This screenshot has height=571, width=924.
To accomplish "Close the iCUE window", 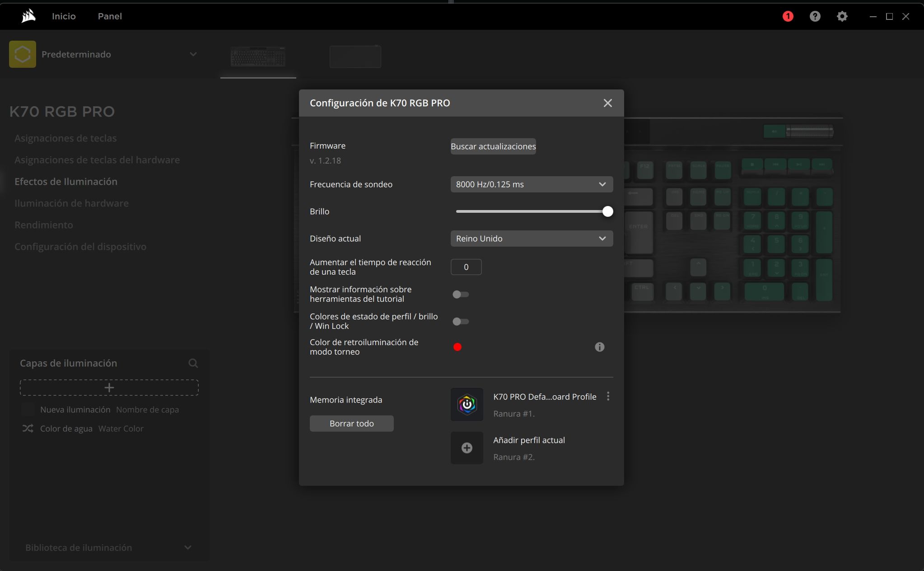I will 905,16.
